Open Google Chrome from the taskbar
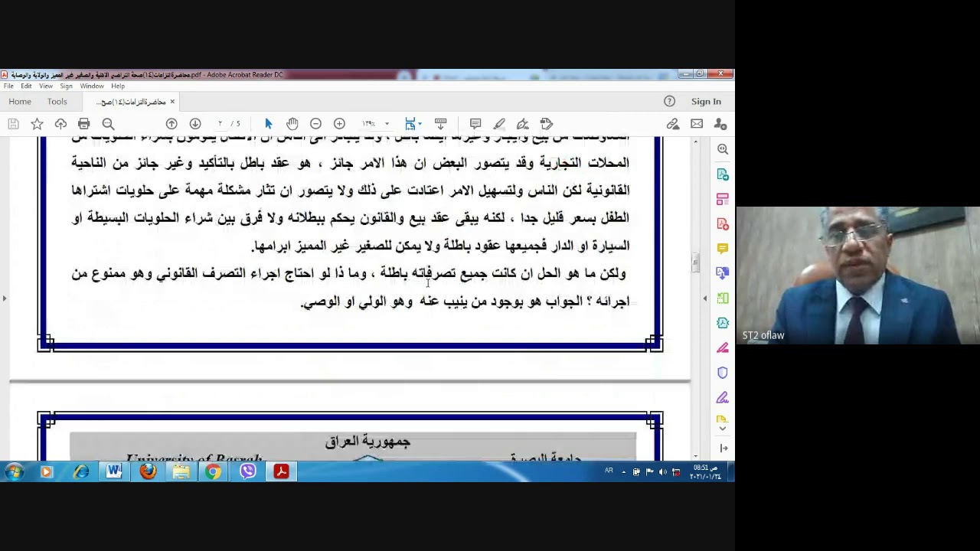 (214, 471)
